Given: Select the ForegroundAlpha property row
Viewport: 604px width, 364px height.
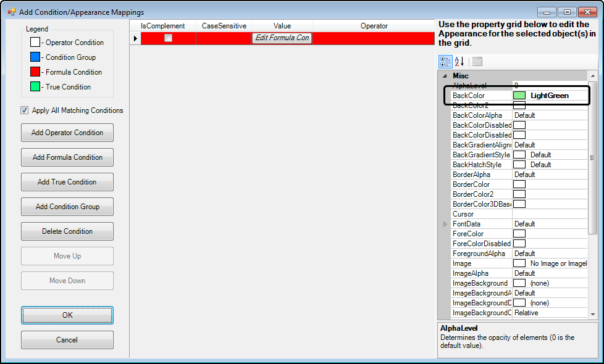Looking at the screenshot, I should pos(519,254).
